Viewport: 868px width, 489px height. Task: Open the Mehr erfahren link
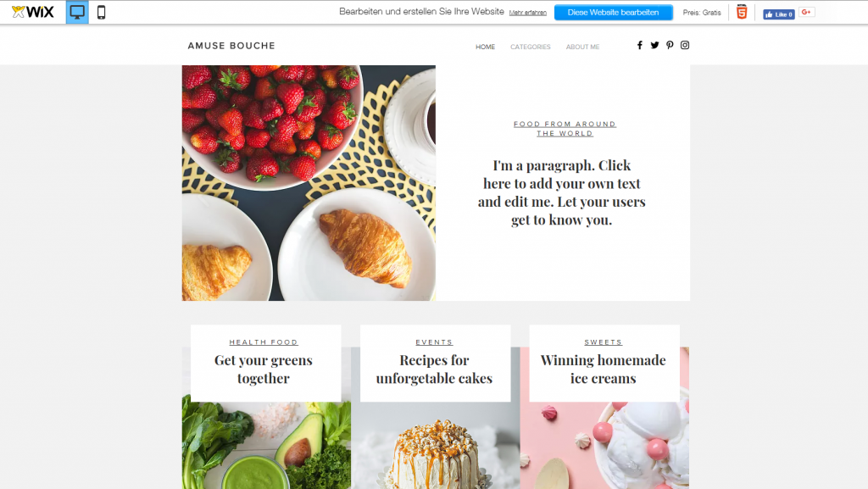[x=527, y=13]
